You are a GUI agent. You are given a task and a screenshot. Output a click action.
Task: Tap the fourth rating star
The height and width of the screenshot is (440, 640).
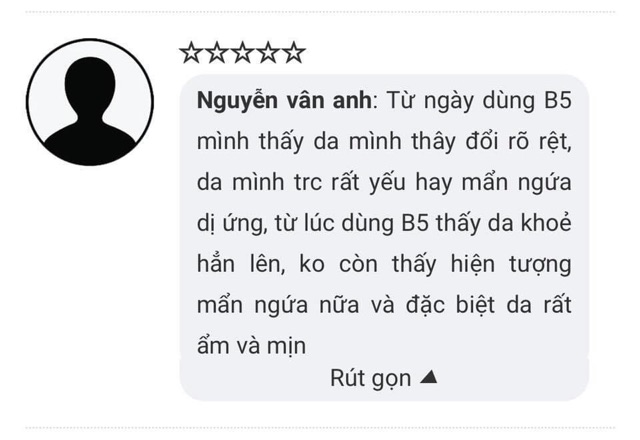tap(268, 53)
